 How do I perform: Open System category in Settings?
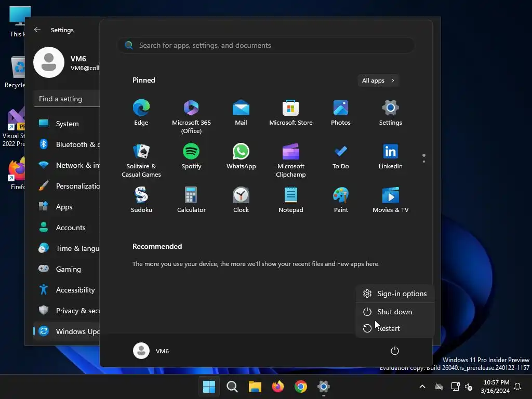[67, 124]
